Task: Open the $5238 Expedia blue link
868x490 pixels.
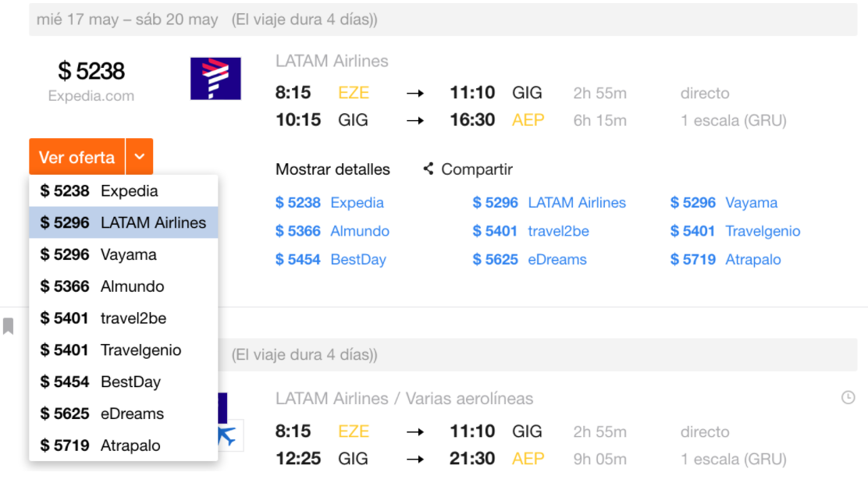Action: tap(329, 202)
